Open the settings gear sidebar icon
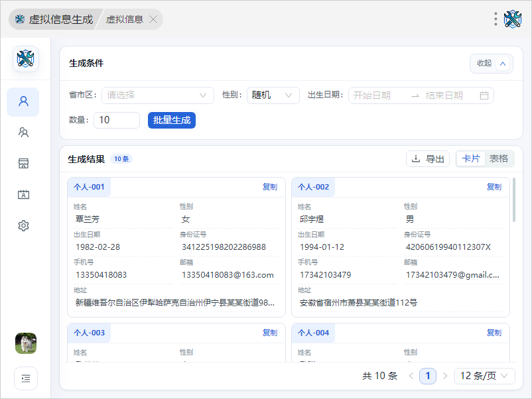The height and width of the screenshot is (399, 532). click(x=23, y=225)
